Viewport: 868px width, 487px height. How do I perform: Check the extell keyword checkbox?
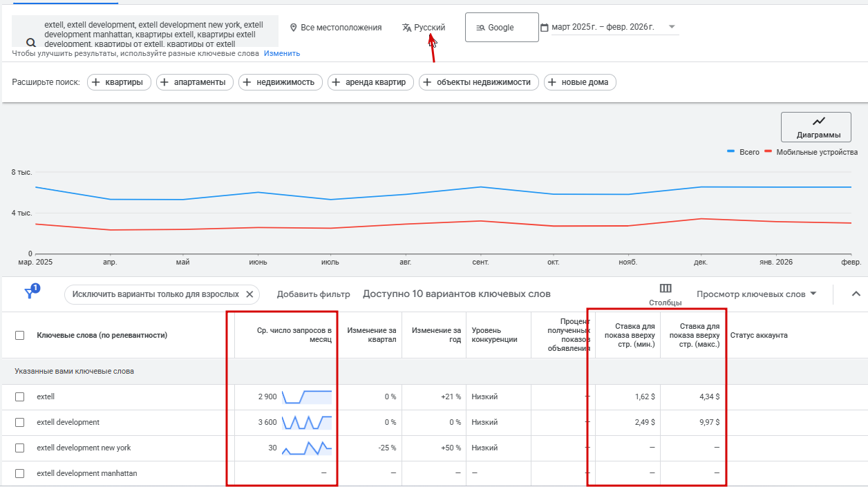[20, 397]
